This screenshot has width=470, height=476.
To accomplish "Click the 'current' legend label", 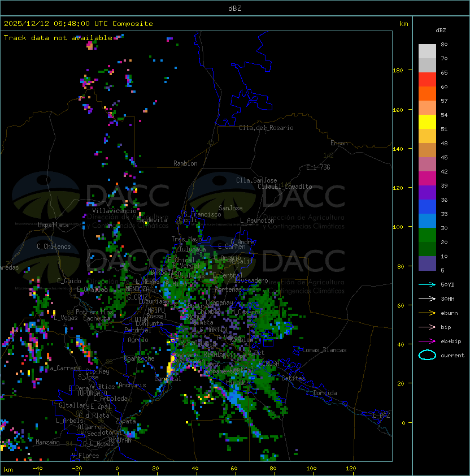I will click(452, 355).
